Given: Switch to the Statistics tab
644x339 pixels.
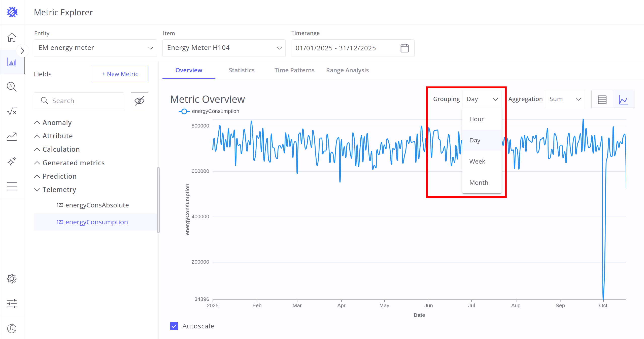Looking at the screenshot, I should pyautogui.click(x=241, y=70).
